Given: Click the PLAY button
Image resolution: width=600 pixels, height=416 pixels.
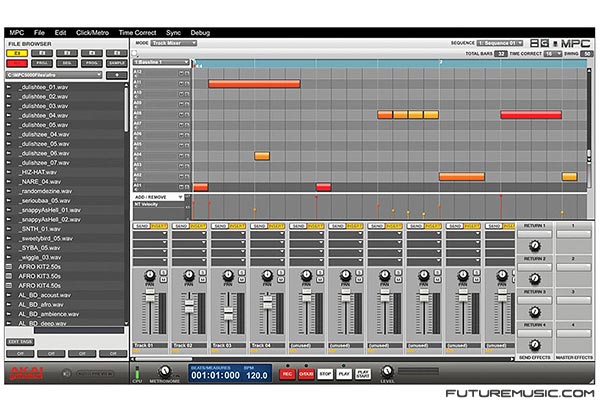Looking at the screenshot, I should pos(344,374).
